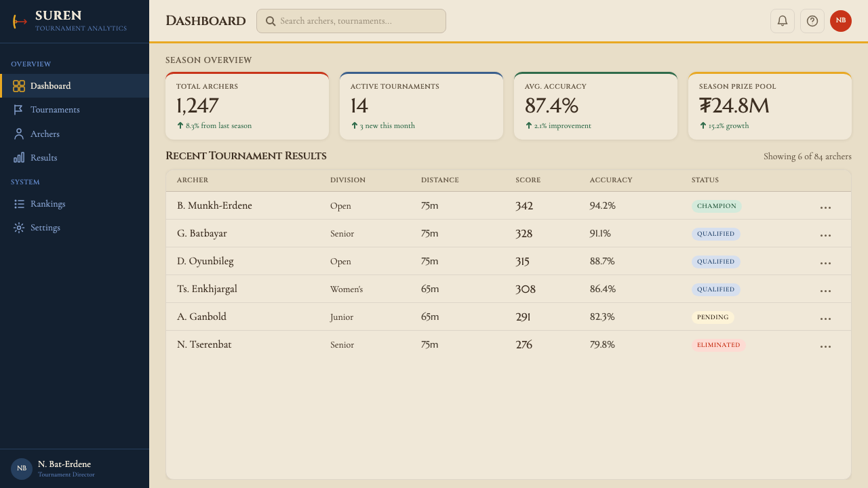The height and width of the screenshot is (488, 868).
Task: Click the Suren bow logo icon
Action: (20, 22)
